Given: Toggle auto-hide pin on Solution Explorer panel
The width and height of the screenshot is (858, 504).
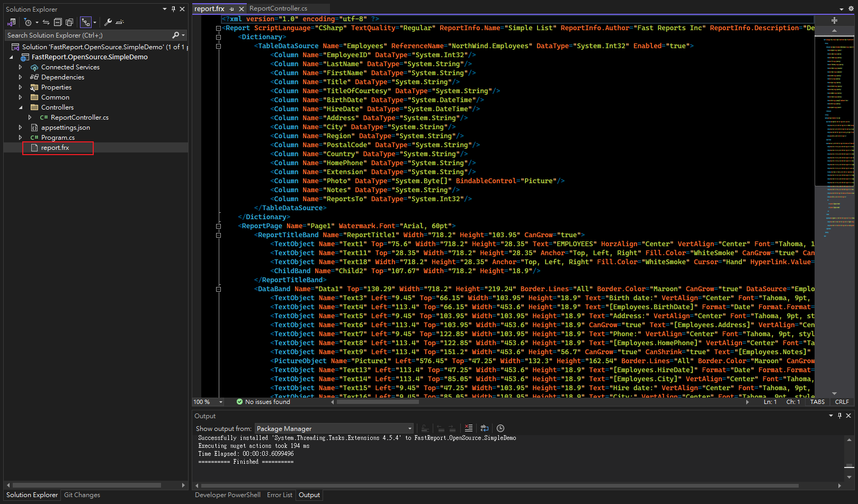Looking at the screenshot, I should (x=173, y=9).
